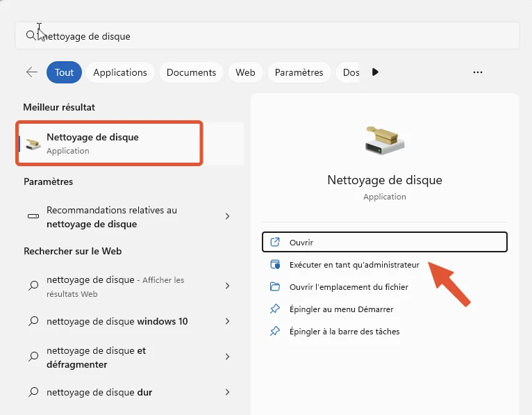Screen dimensions: 532x415
Task: Switch to the Web filter tab
Action: pyautogui.click(x=245, y=72)
